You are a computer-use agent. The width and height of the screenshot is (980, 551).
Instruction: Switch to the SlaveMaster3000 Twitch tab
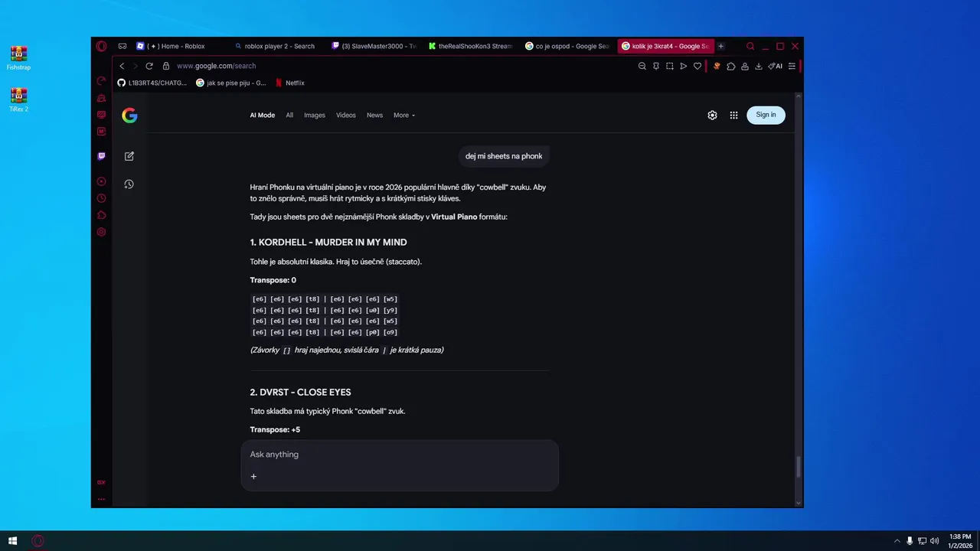(374, 46)
